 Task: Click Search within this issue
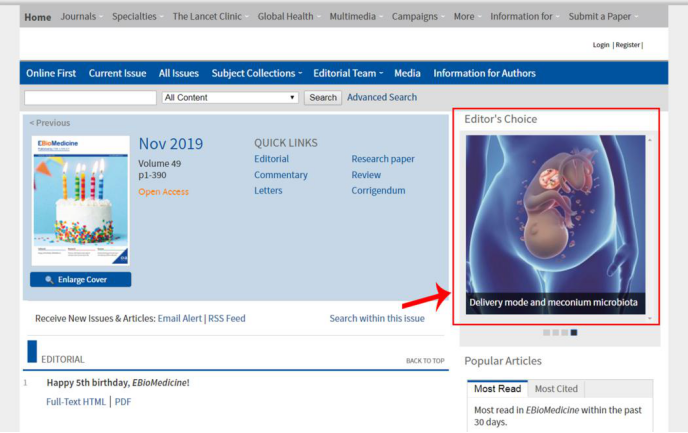pos(377,318)
